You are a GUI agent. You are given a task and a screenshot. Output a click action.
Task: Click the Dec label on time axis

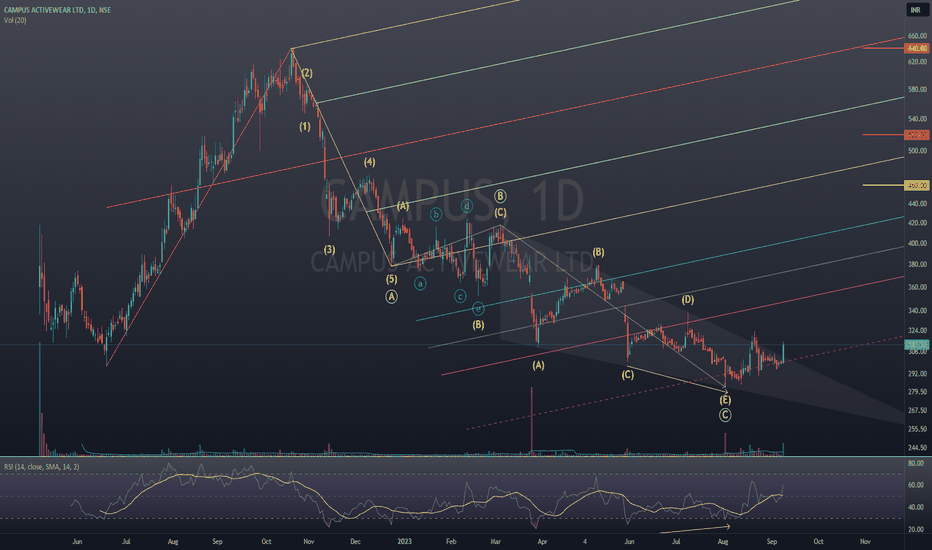tap(355, 542)
